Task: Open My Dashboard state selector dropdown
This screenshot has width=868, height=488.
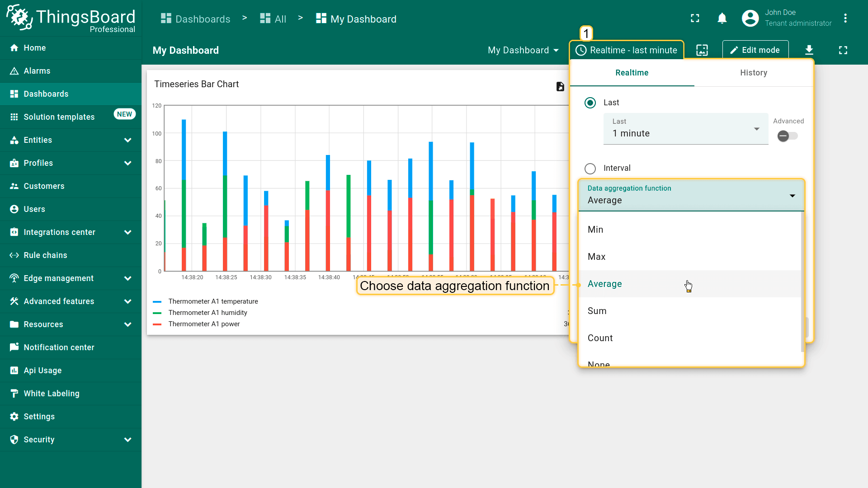Action: pos(523,50)
